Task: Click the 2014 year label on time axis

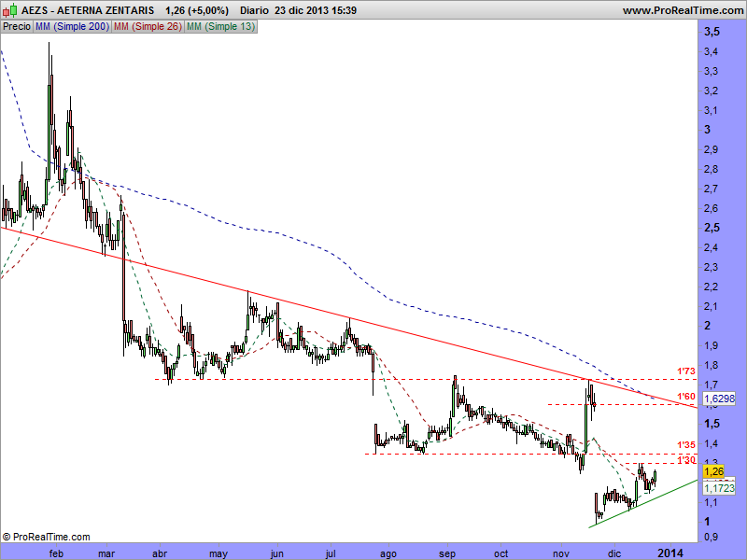Action: point(669,553)
